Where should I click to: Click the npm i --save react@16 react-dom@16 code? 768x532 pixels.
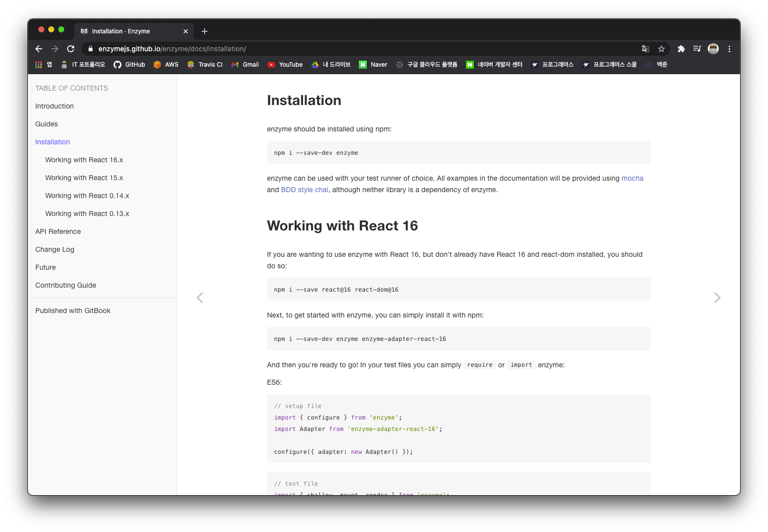(x=458, y=289)
